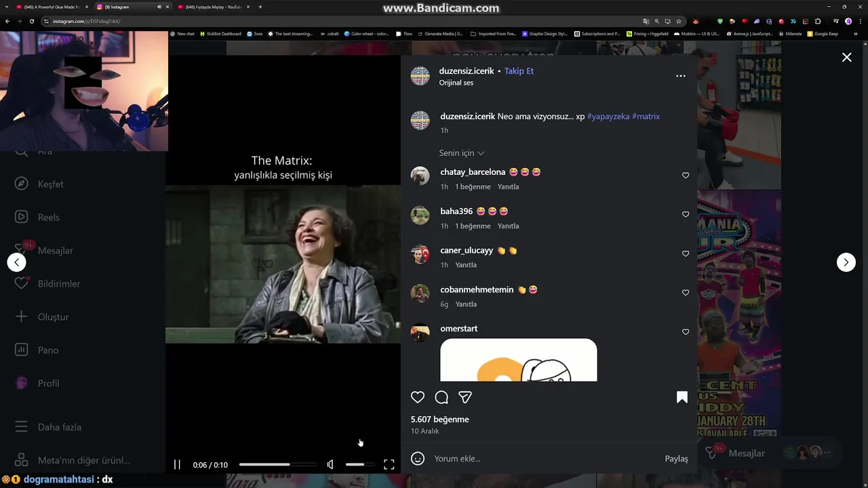Open a new browser tab
The image size is (868, 488).
(260, 7)
